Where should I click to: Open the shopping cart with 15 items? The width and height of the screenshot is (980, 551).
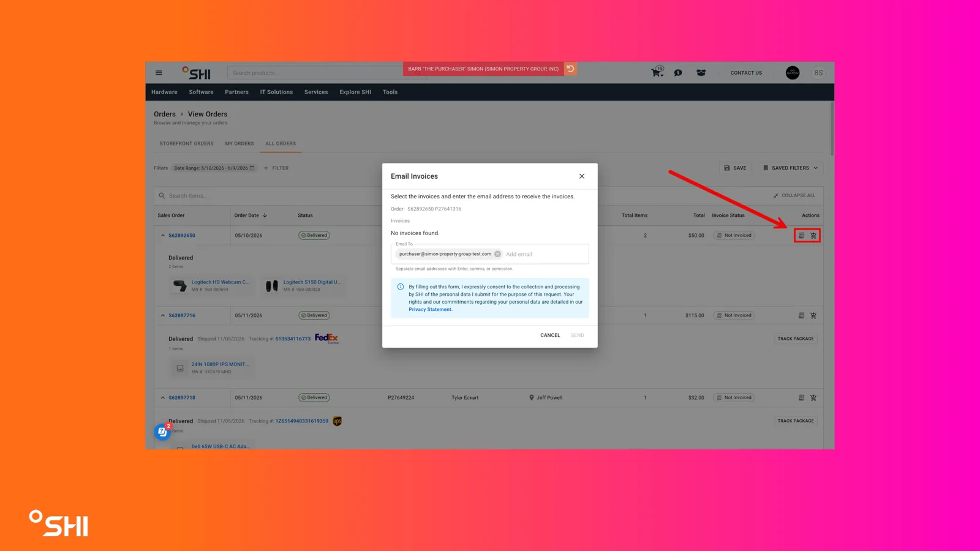coord(657,72)
